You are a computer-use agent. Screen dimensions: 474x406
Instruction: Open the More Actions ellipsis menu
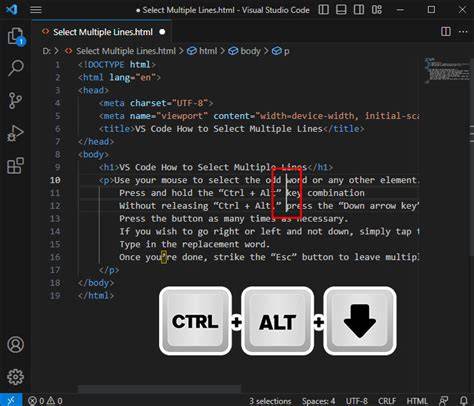[x=463, y=32]
